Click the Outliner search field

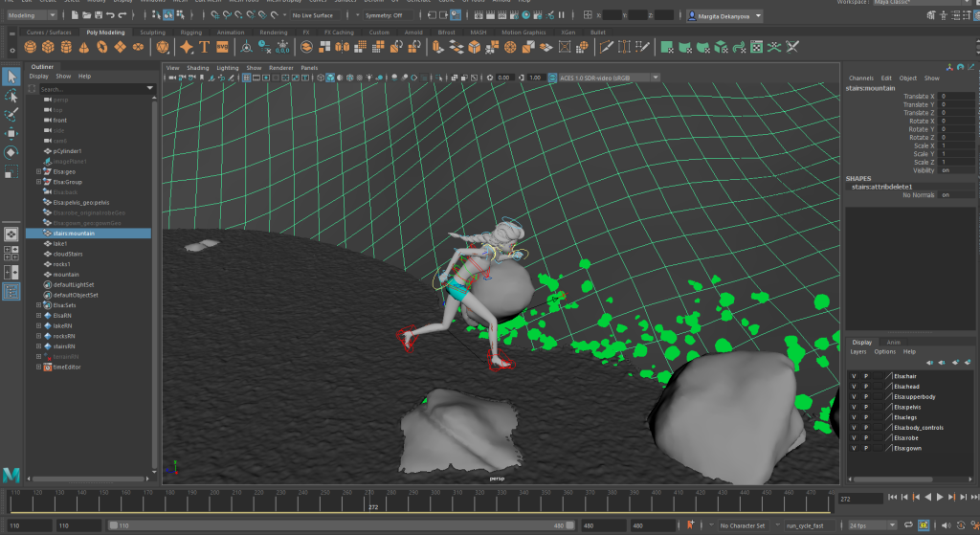tap(91, 89)
